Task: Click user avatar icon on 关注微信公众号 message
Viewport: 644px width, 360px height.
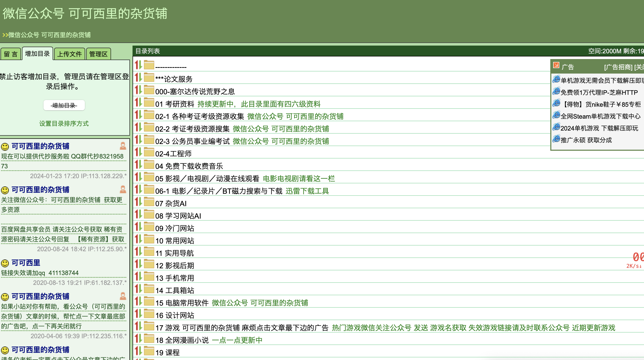Action: [123, 189]
